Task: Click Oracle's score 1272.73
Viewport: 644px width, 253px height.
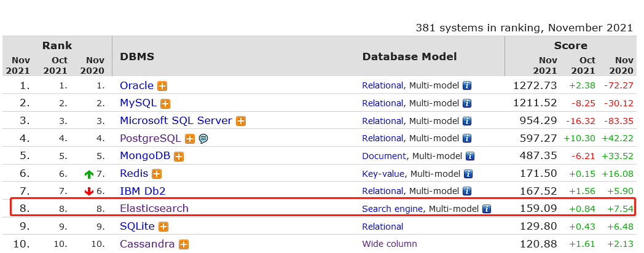Action: pos(535,86)
